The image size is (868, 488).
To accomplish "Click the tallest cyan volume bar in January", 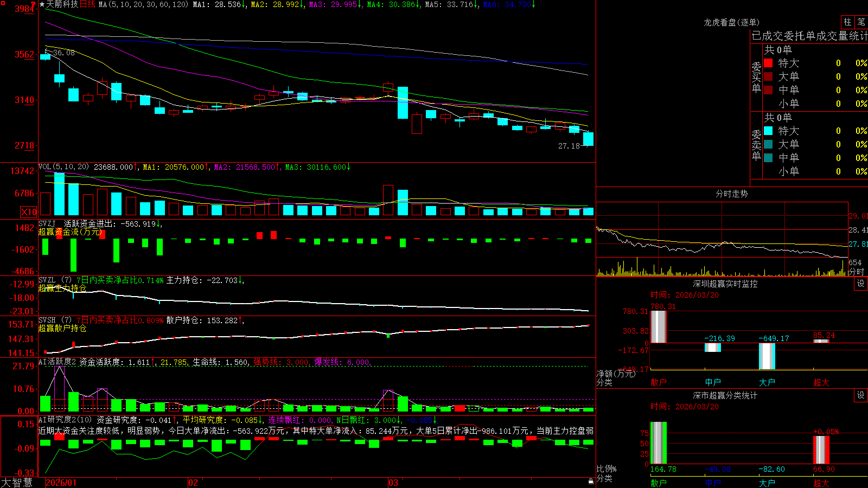I will [59, 194].
